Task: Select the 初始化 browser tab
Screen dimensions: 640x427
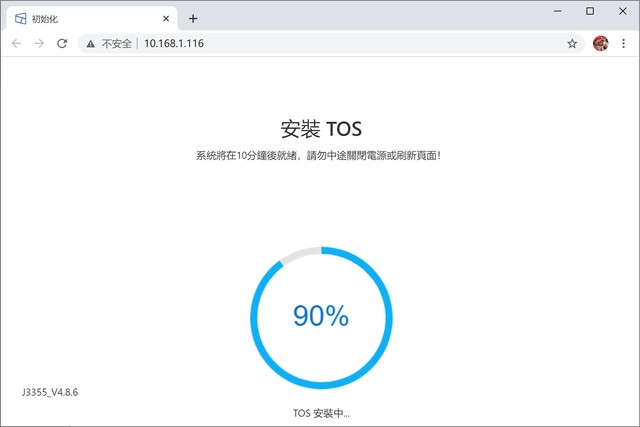Action: pos(91,19)
